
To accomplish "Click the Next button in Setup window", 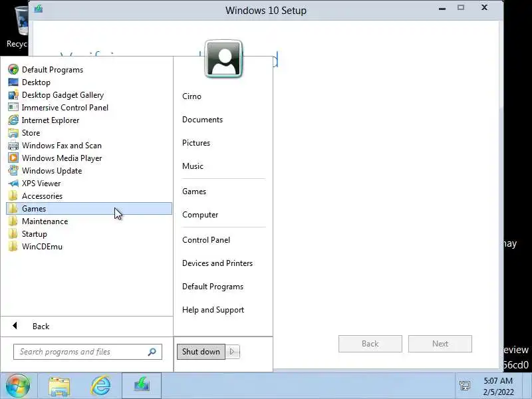I will click(x=440, y=344).
